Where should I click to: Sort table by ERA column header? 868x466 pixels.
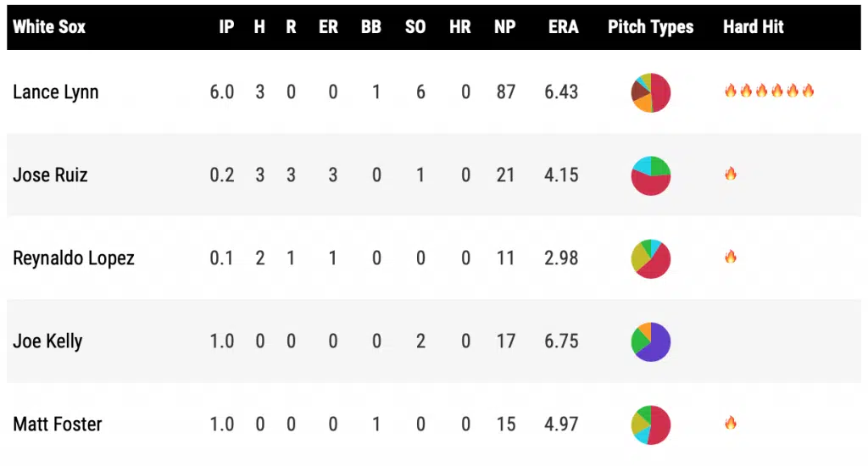(563, 27)
